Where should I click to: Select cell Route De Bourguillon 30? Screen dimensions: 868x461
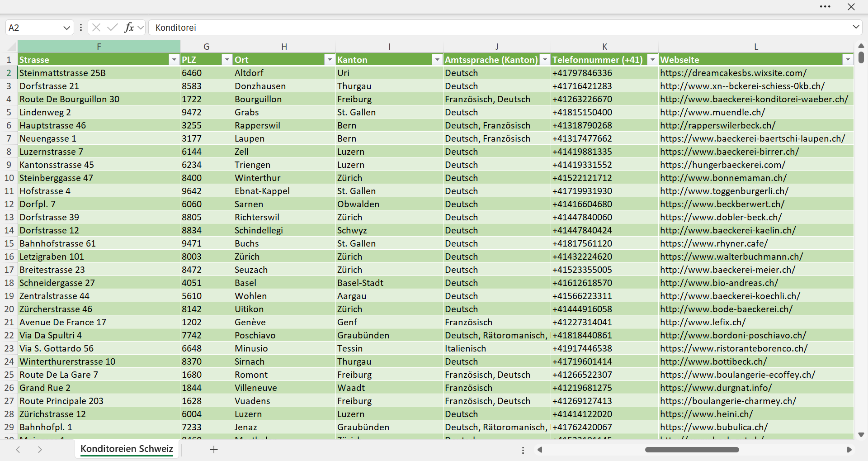99,99
